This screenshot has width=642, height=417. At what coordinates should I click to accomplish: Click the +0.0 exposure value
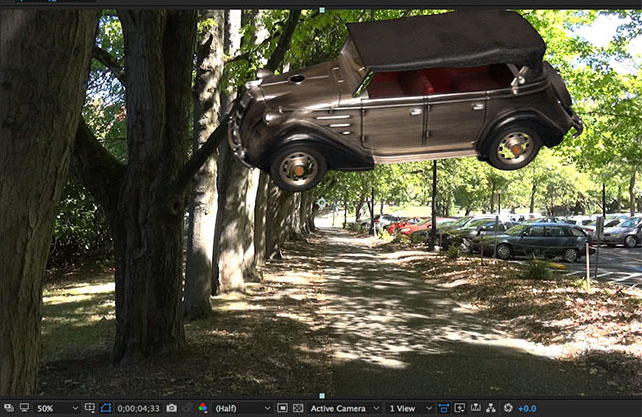[527, 408]
